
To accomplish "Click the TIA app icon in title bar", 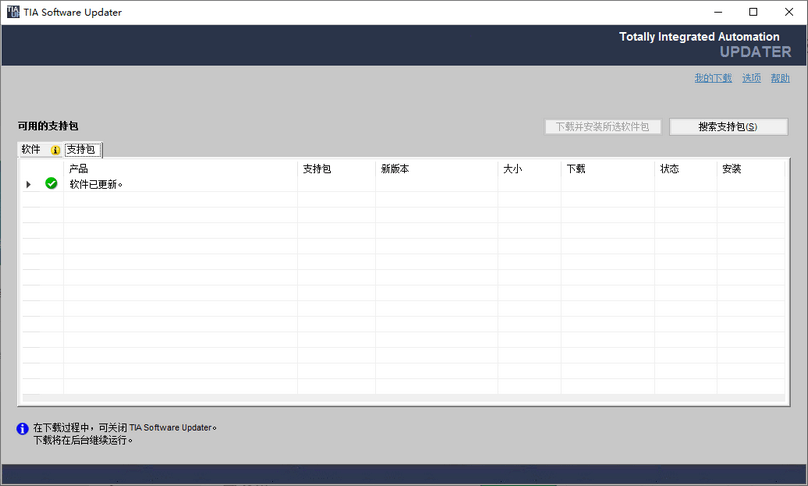I will pyautogui.click(x=13, y=12).
